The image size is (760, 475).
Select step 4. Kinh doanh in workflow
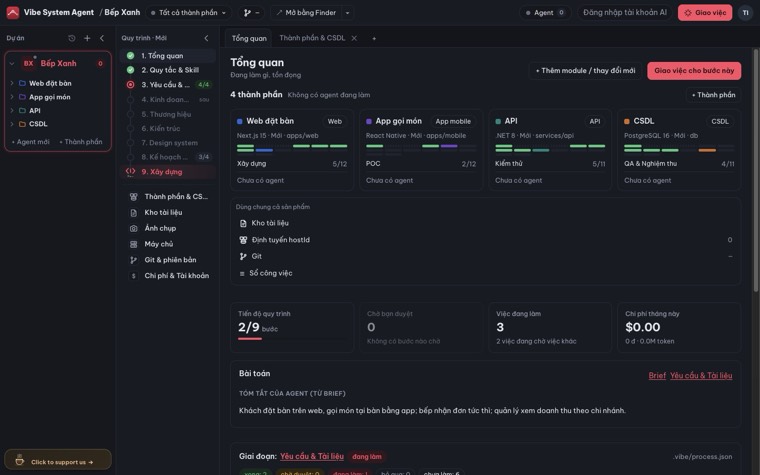click(x=168, y=99)
